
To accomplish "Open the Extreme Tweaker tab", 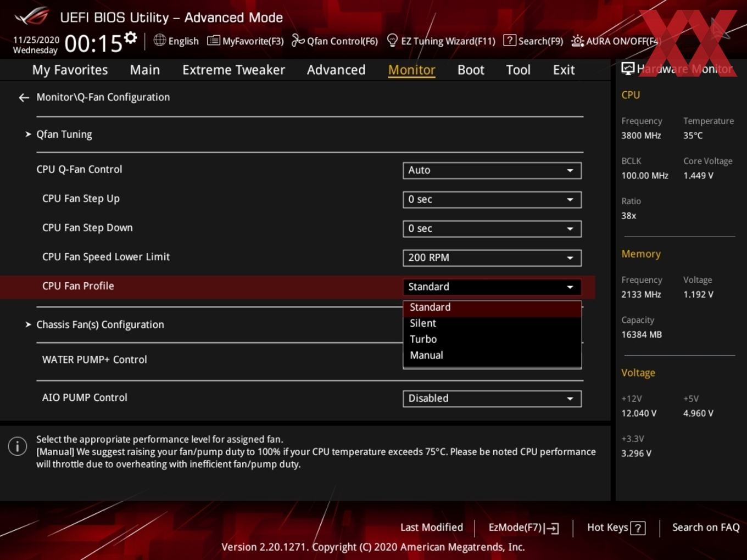I will tap(233, 70).
